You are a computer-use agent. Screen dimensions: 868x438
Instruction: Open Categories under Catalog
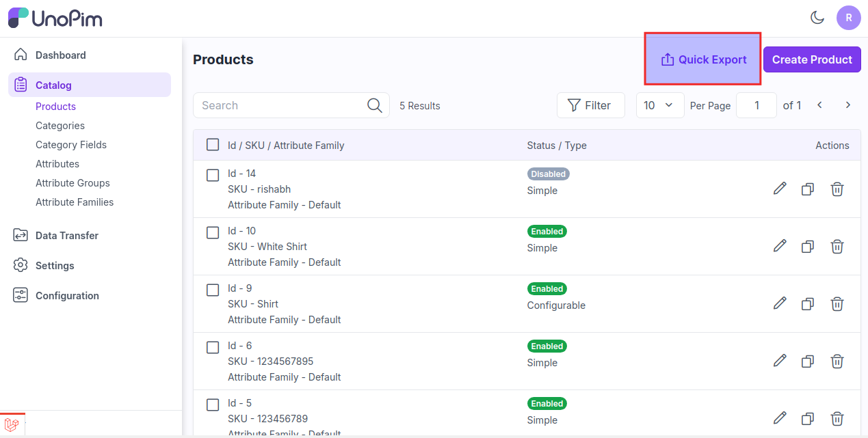coord(60,126)
